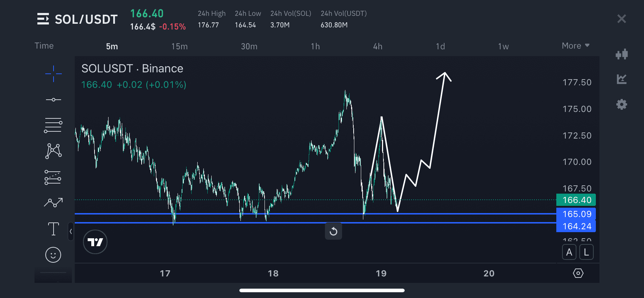Select the horizontal line drawing tool
The width and height of the screenshot is (644, 298).
tap(53, 100)
